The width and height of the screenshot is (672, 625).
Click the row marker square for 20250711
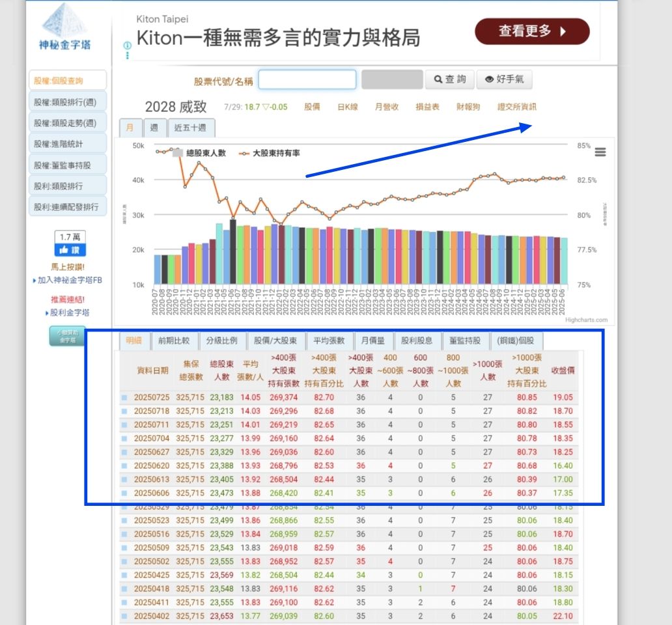(124, 425)
